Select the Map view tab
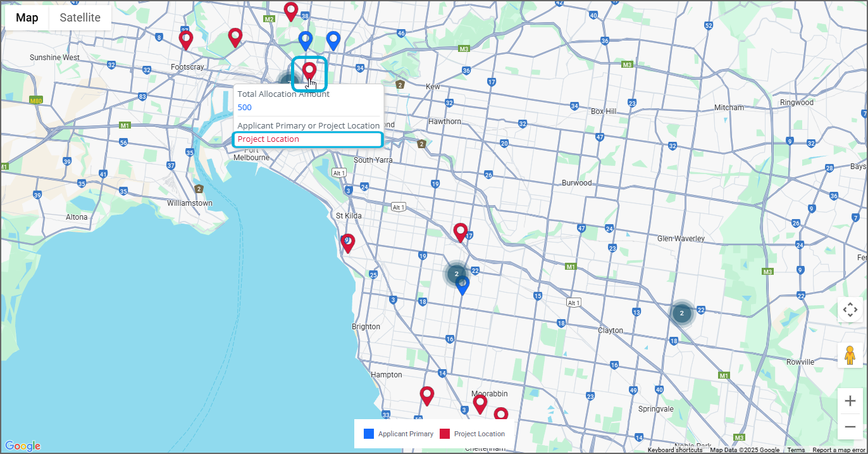Screen dimensions: 868x454 (27, 18)
